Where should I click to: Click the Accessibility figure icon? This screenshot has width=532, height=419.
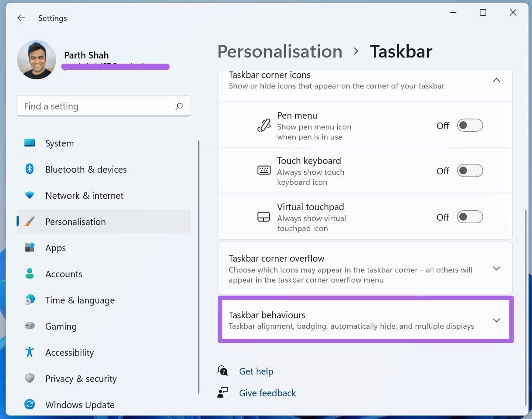[30, 352]
